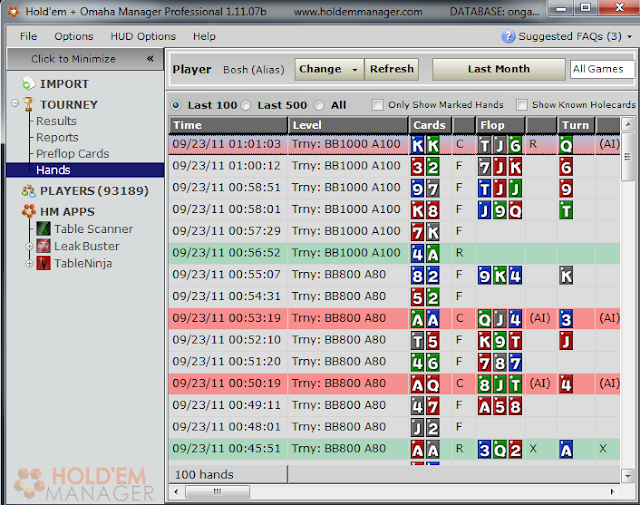Select hand row 09/23/11 00:45:51
Screen dimensions: 640x505
pos(394,449)
